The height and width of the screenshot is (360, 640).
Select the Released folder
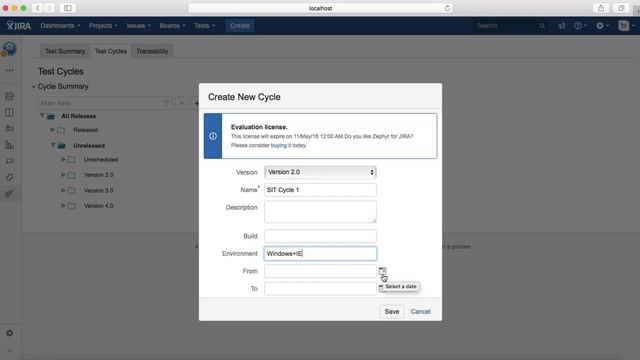[x=85, y=130]
